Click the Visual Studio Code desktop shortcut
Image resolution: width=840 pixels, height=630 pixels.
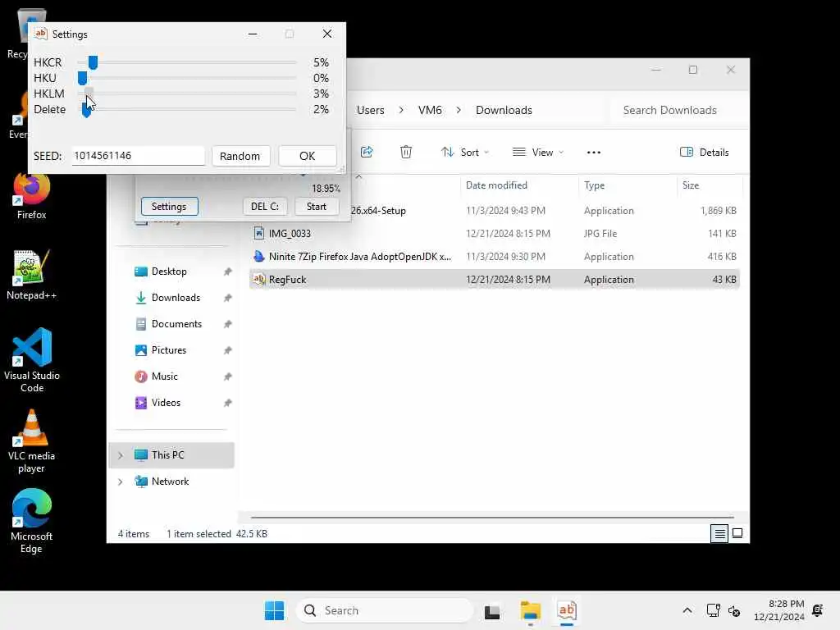tap(32, 361)
